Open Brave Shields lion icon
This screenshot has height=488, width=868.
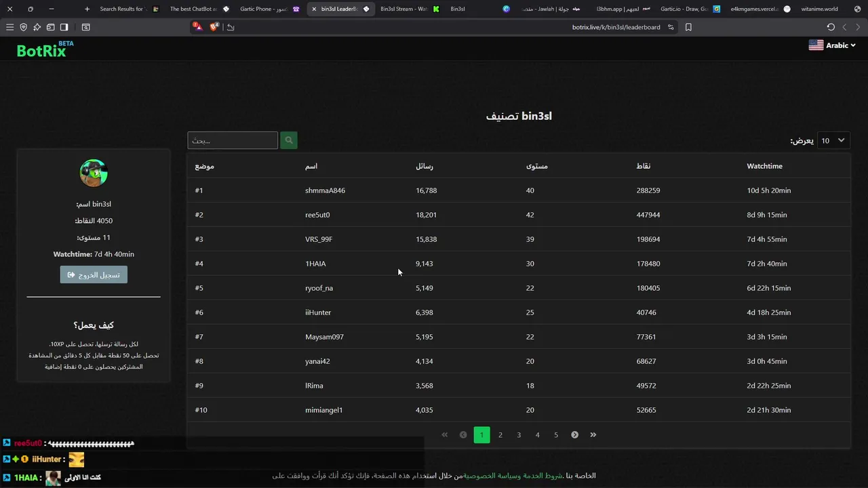coord(214,27)
